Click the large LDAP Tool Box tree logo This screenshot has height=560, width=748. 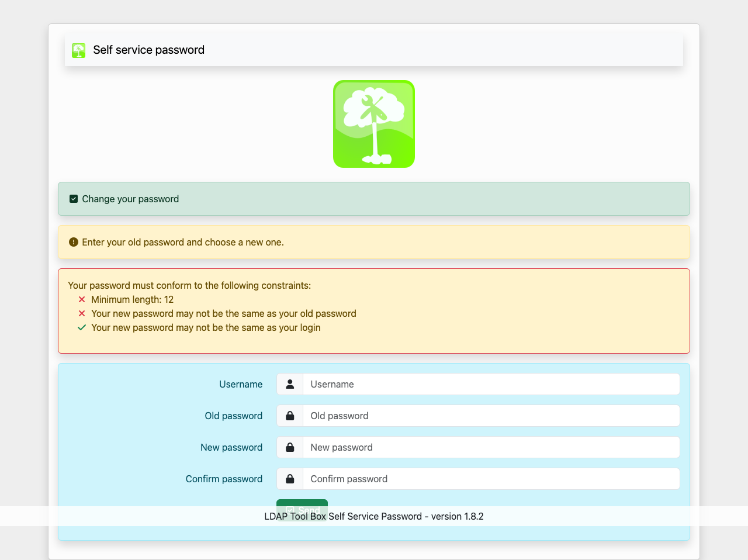pyautogui.click(x=374, y=124)
